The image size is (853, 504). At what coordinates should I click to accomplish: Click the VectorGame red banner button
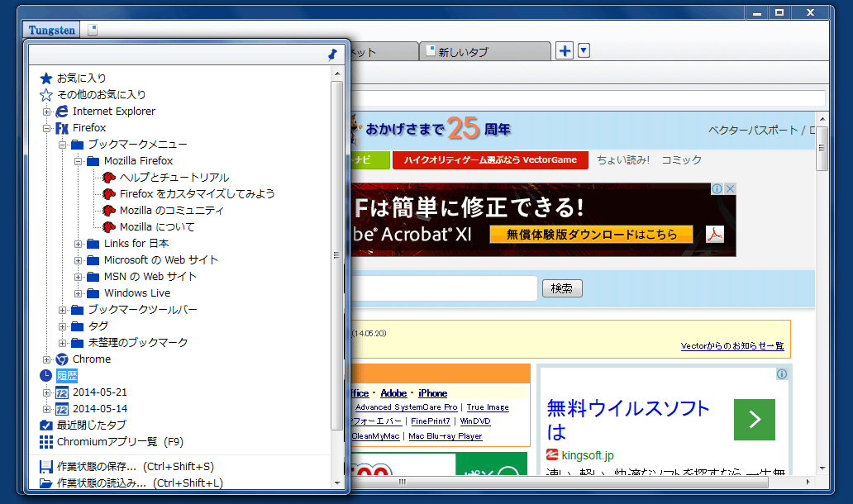pyautogui.click(x=490, y=159)
